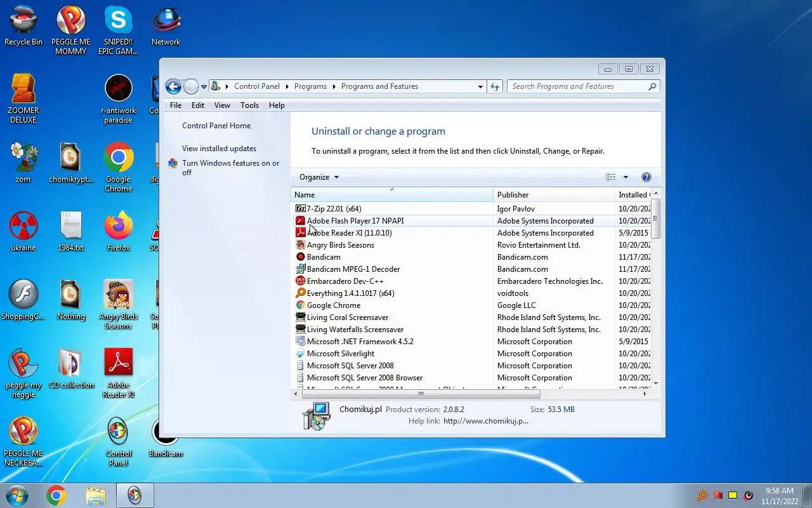The width and height of the screenshot is (812, 508).
Task: Open the recent pages arrow next to Forward
Action: [x=204, y=86]
